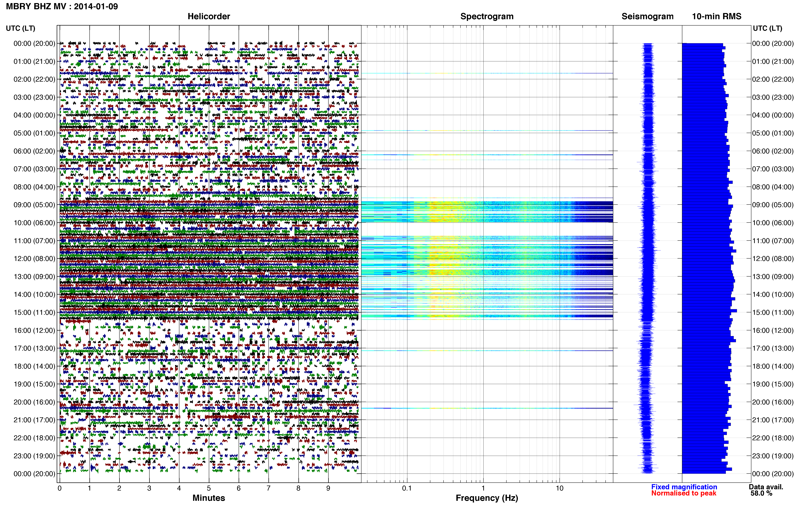
Task: Click left axis label '23:00 (19:00)'
Action: coord(34,456)
